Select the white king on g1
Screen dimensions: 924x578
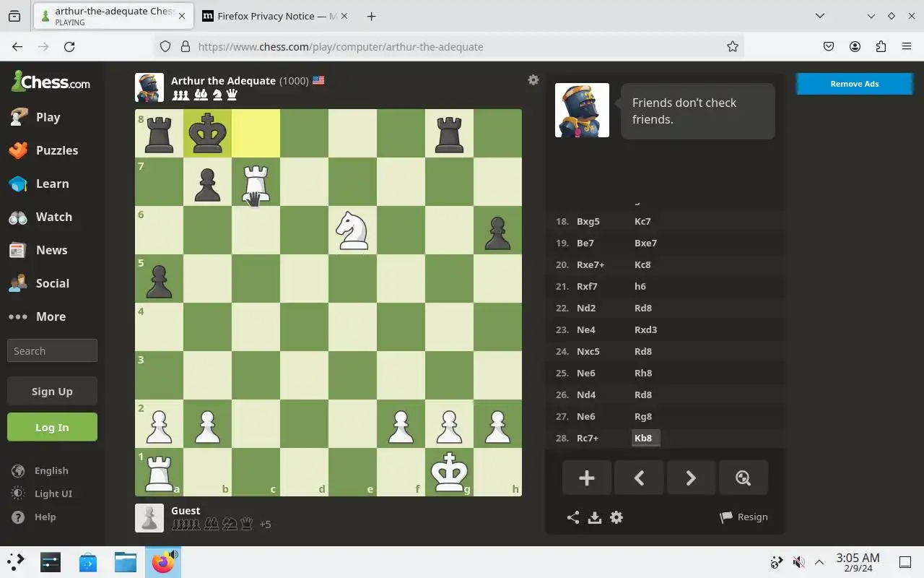tap(449, 472)
